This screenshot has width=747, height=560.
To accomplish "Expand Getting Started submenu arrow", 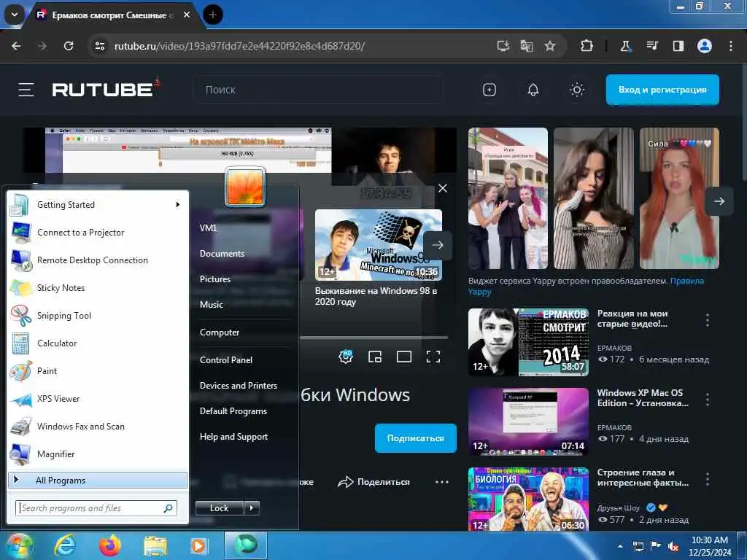I will pos(178,205).
